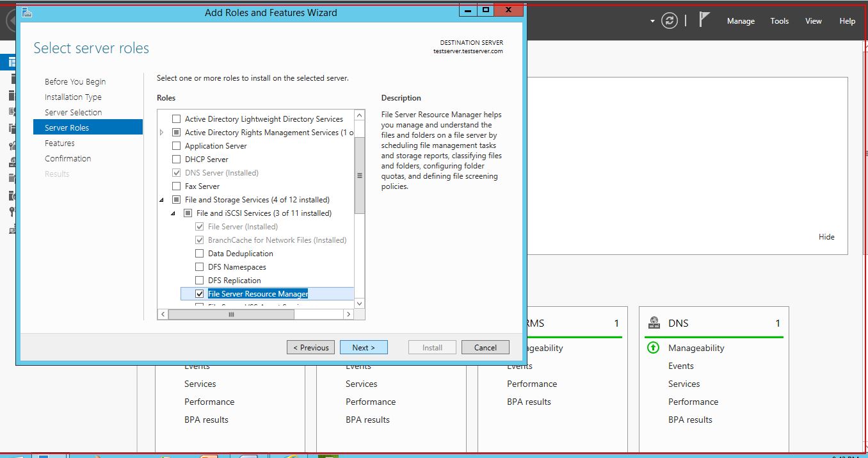The image size is (868, 458).
Task: Click the refresh icon in Server Manager header
Action: 669,20
